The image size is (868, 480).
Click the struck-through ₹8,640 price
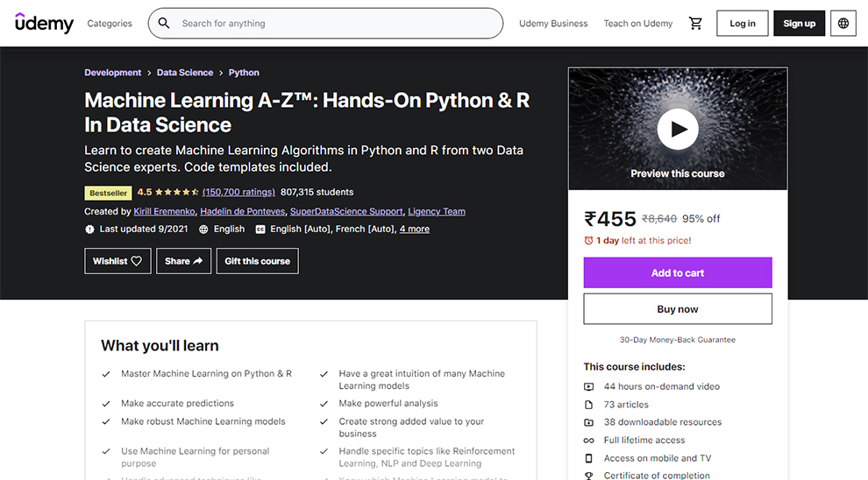658,219
